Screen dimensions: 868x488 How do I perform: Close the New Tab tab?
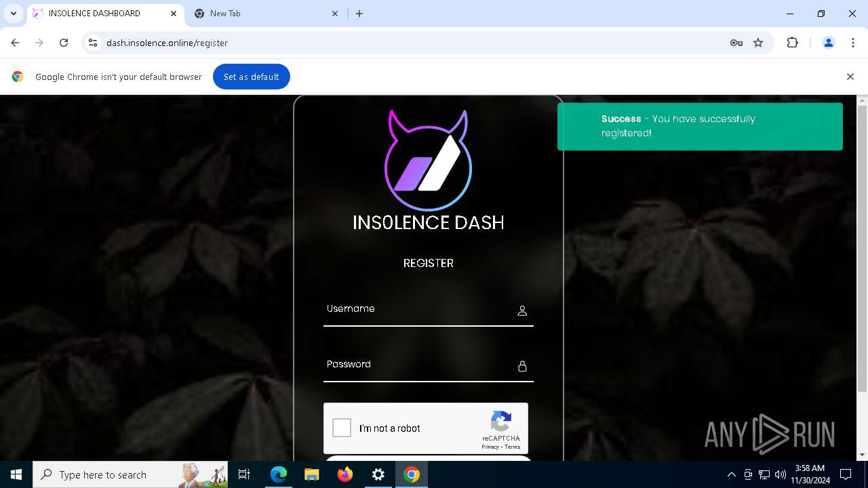(335, 14)
